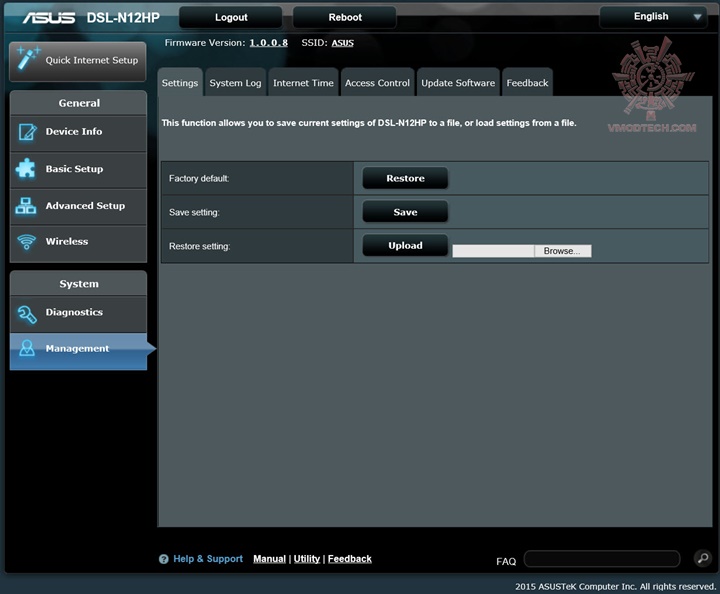Click the 'Firmware Version:' label

(205, 43)
